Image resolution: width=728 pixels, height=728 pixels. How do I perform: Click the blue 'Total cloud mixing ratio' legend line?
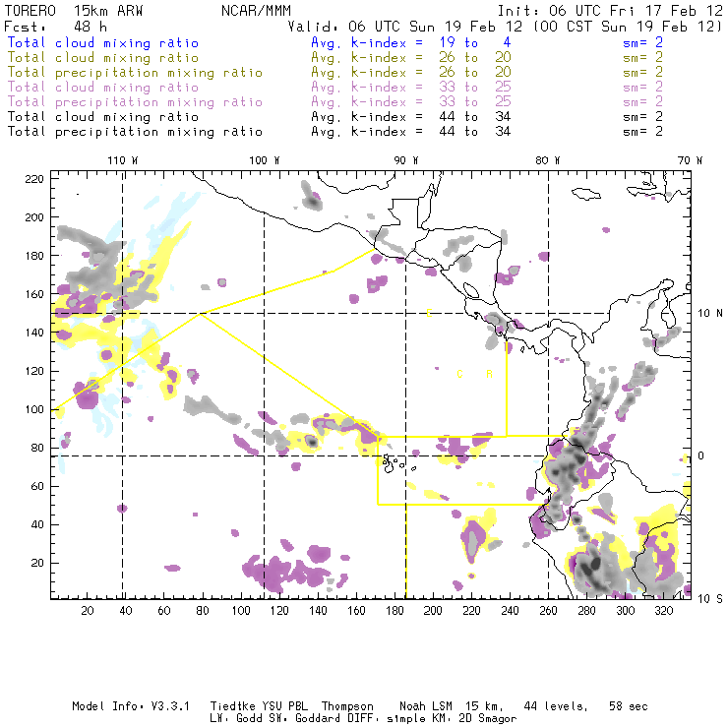[x=102, y=43]
